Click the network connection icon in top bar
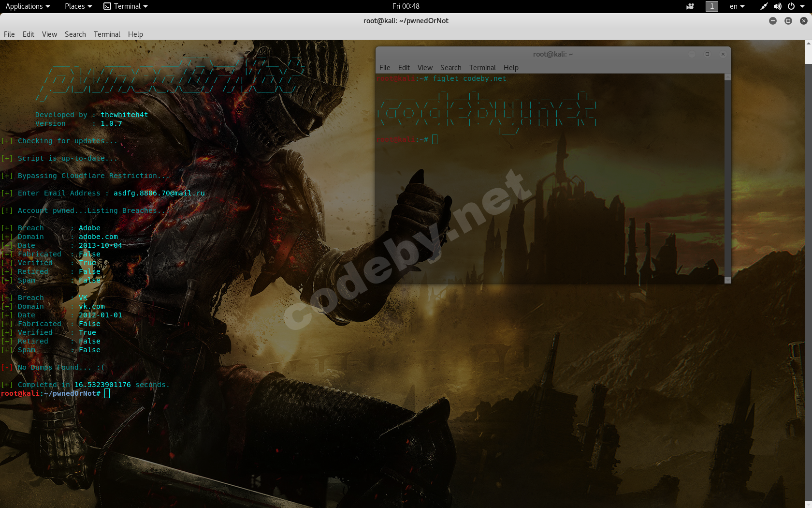The height and width of the screenshot is (508, 812). click(764, 6)
